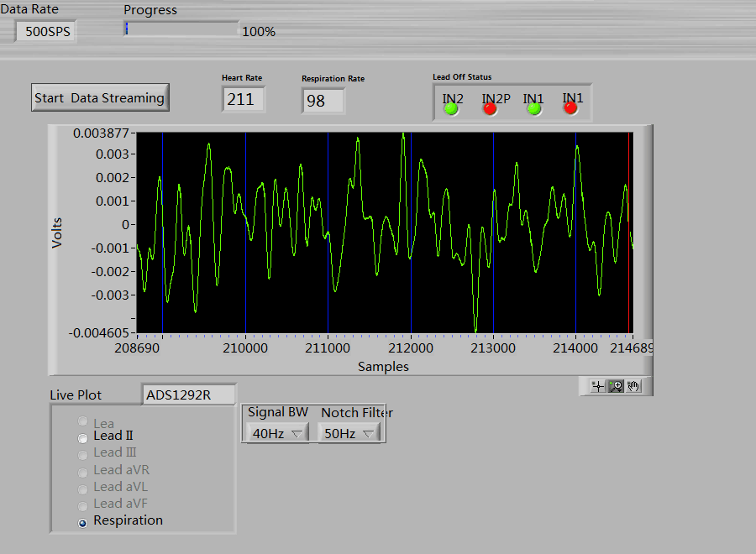This screenshot has width=756, height=554.
Task: Click the X-axis label 212000
Action: tap(410, 348)
